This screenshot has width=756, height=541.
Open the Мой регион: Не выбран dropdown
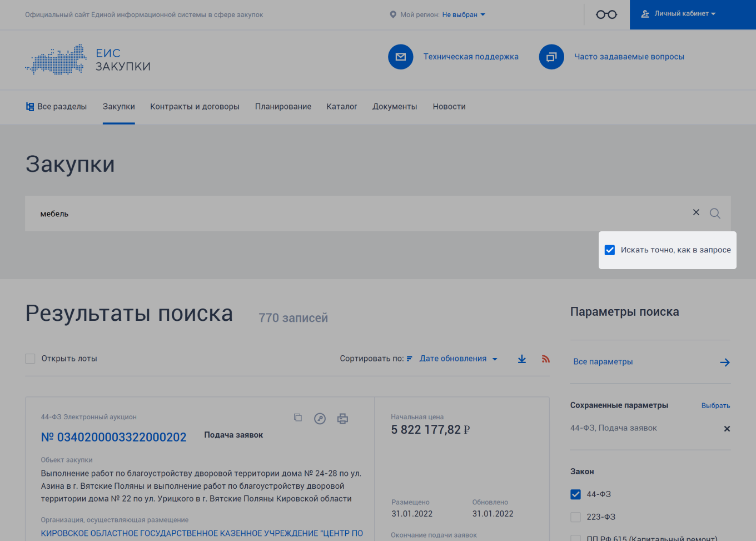(464, 14)
